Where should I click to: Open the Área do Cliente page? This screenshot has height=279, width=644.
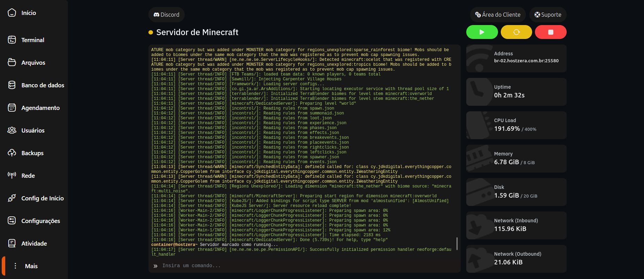pyautogui.click(x=498, y=15)
